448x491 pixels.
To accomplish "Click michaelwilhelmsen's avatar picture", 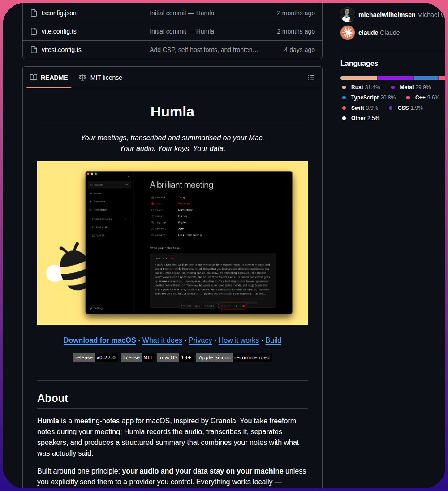I will (x=348, y=15).
